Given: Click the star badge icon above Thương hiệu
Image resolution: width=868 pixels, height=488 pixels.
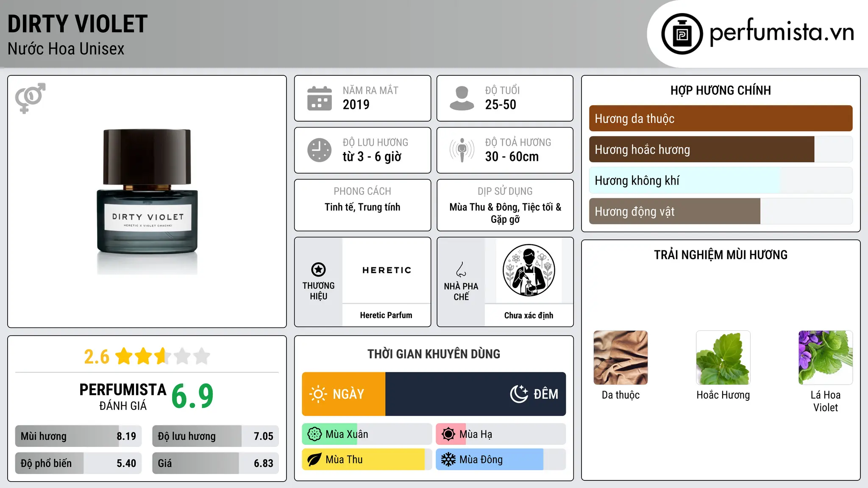Looking at the screenshot, I should [x=318, y=269].
